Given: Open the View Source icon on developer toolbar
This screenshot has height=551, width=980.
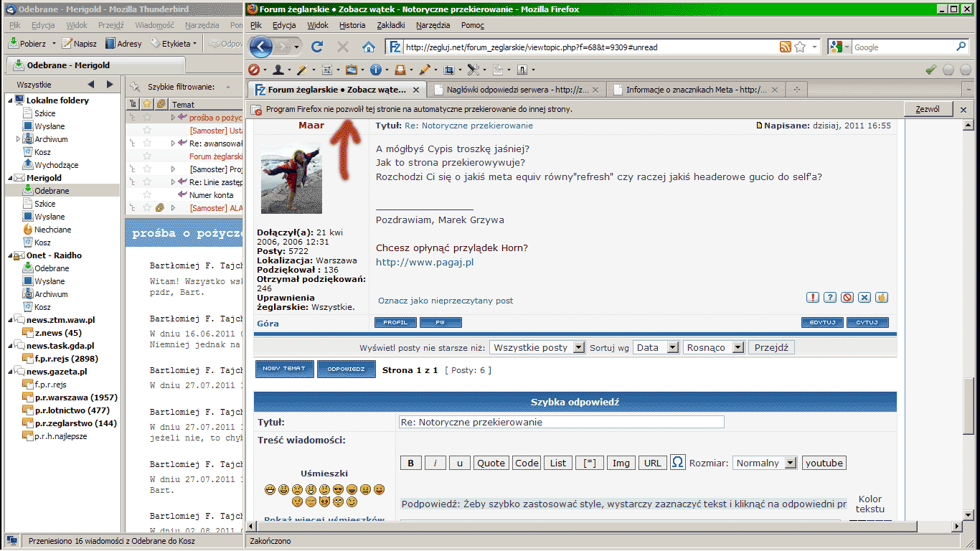Looking at the screenshot, I should point(498,70).
